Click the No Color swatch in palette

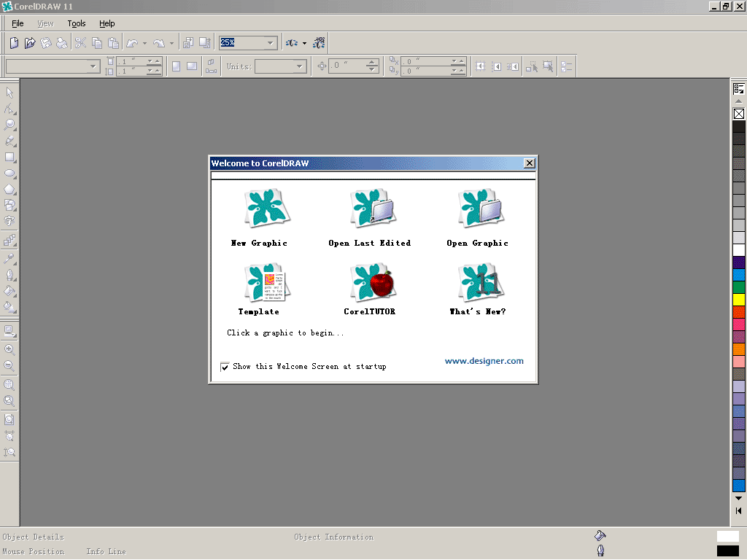click(x=739, y=114)
